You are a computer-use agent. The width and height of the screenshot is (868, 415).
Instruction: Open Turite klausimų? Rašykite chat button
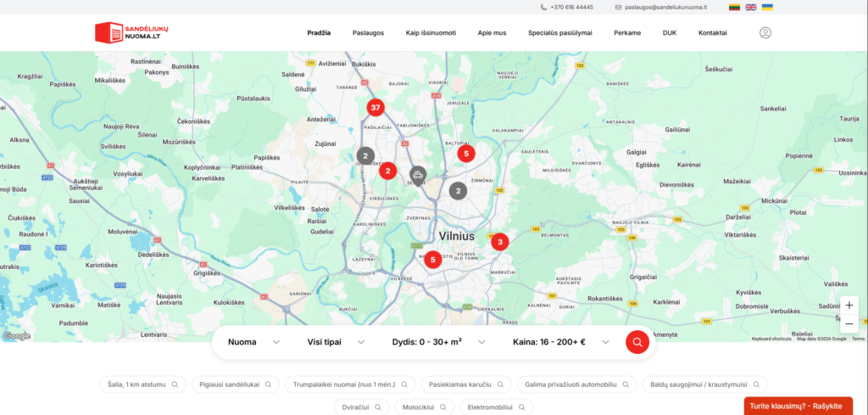pos(798,406)
